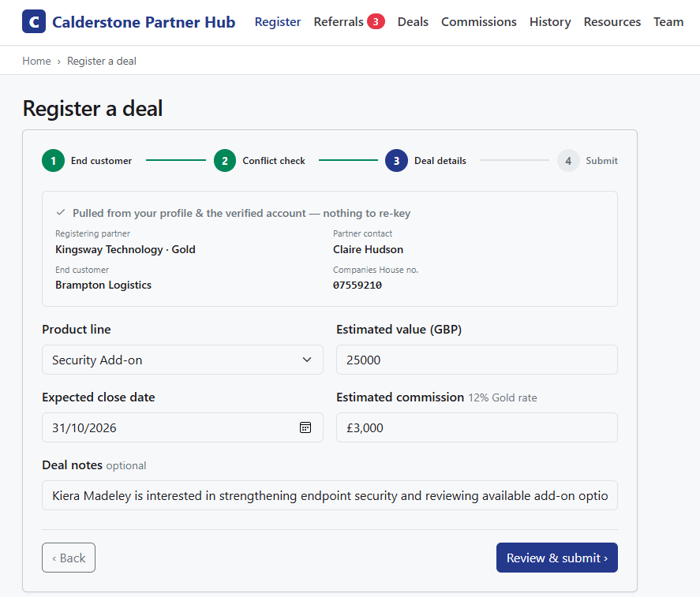Focus the Estimated value (GBP) field

coord(477,360)
